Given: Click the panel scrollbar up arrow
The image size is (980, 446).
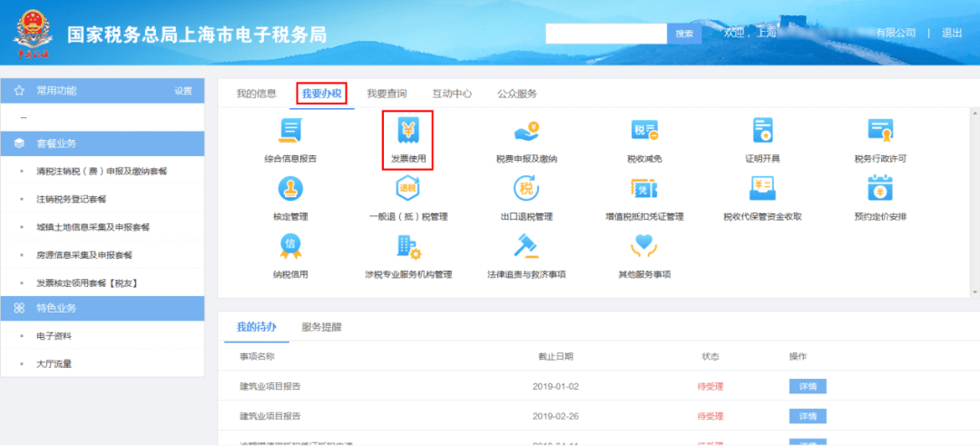Looking at the screenshot, I should click(x=975, y=113).
